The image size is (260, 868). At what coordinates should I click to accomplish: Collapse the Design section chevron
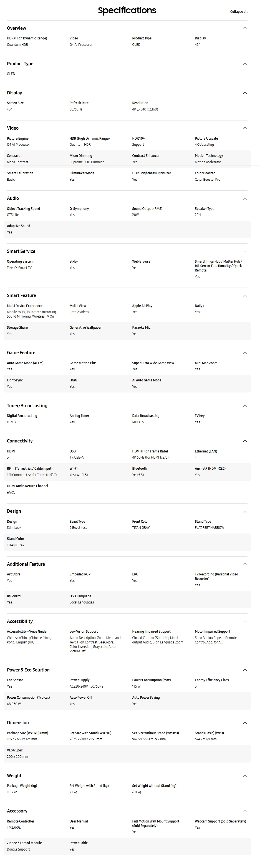click(x=245, y=512)
